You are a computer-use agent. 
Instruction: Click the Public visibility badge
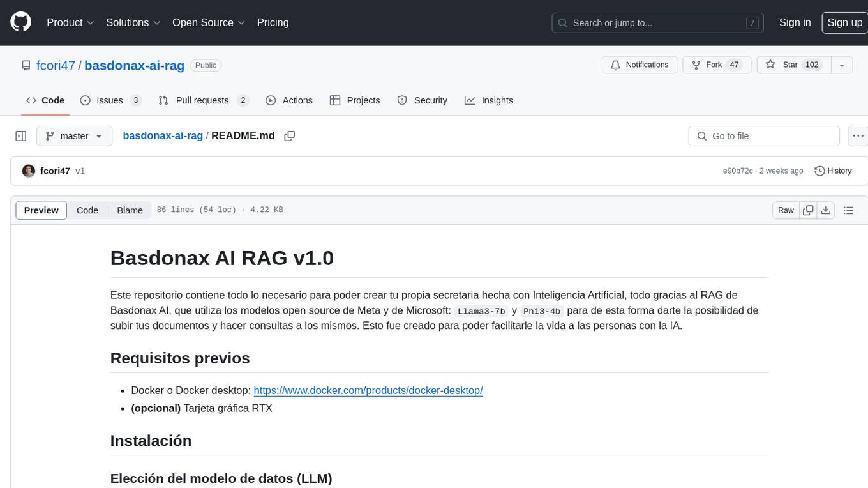206,65
